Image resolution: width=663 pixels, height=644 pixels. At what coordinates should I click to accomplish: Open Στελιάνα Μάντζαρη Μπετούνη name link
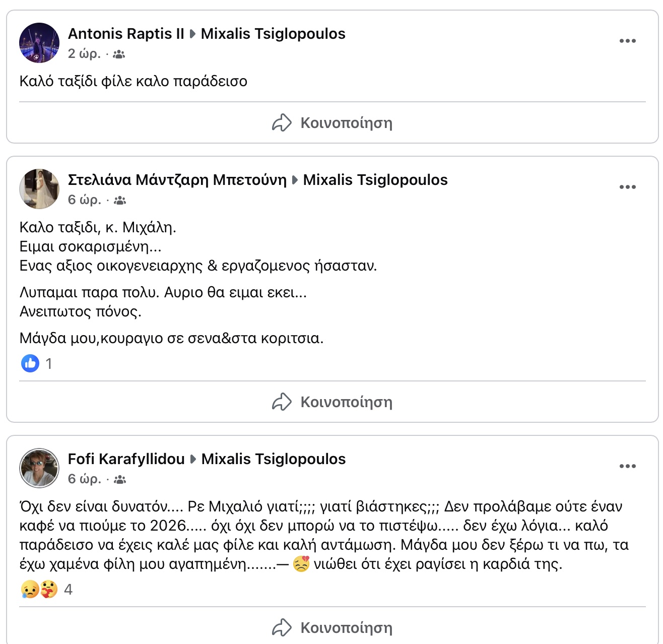click(177, 180)
